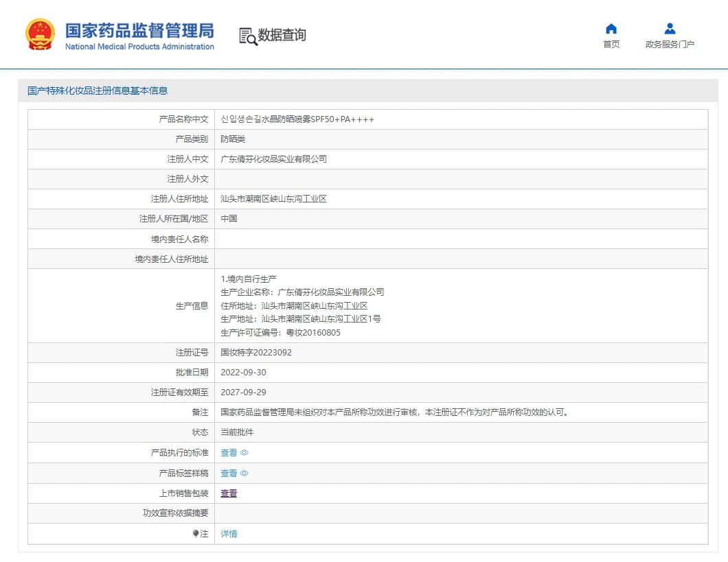Open 查看 link for 产品标签样稿

(x=229, y=473)
